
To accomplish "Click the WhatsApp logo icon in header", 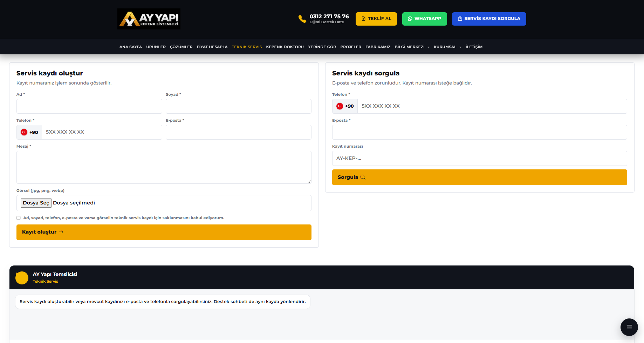I will coord(410,19).
